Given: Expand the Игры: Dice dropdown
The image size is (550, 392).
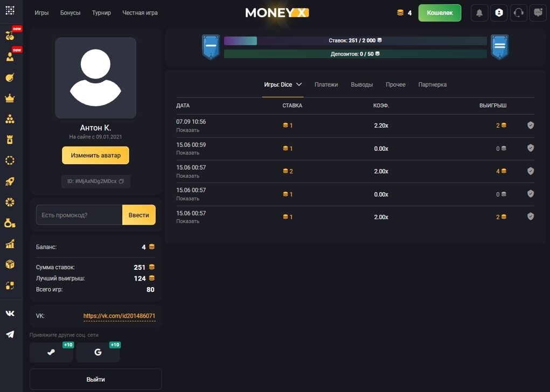Looking at the screenshot, I should click(x=283, y=85).
